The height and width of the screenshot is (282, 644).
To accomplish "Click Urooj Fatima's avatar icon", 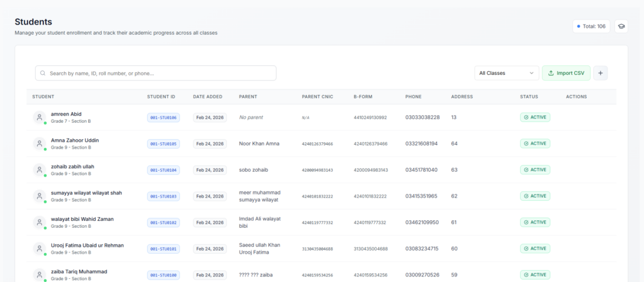I will 40,249.
